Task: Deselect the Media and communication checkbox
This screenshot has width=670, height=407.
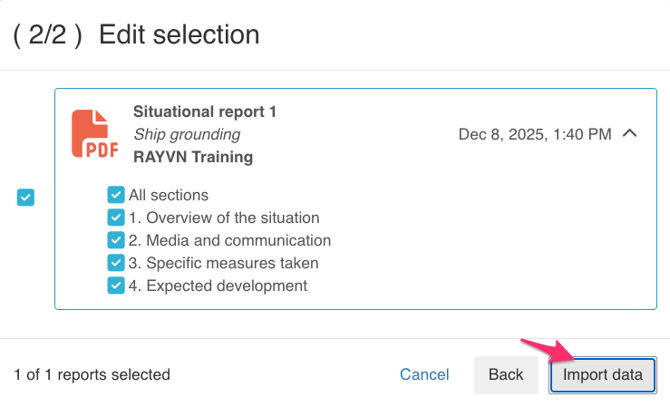Action: (116, 240)
